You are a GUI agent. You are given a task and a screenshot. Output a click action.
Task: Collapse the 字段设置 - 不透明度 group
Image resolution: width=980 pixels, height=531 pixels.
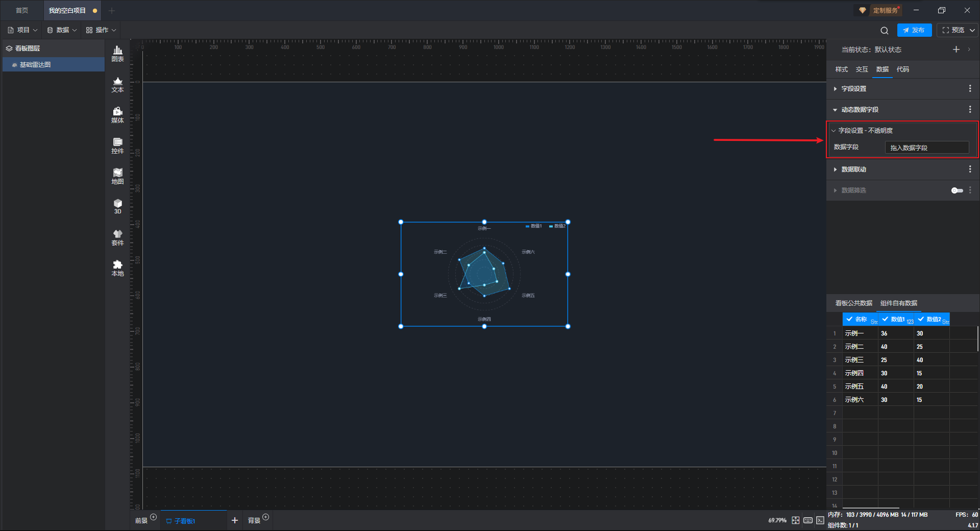(834, 131)
